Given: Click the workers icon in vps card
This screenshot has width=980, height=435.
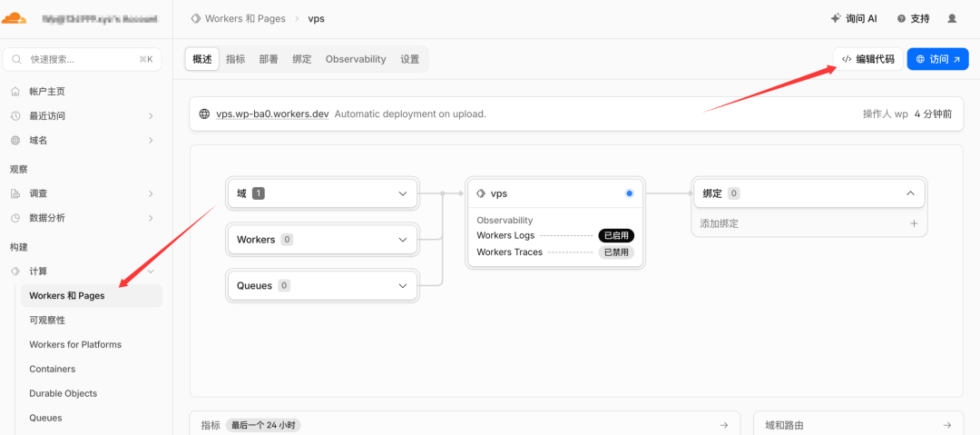Looking at the screenshot, I should pos(481,194).
